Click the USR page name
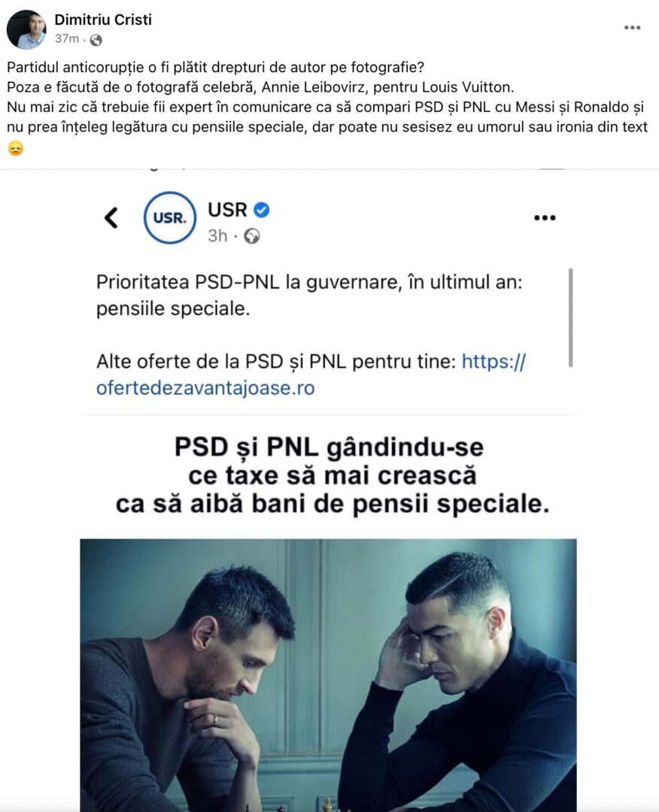 (227, 210)
